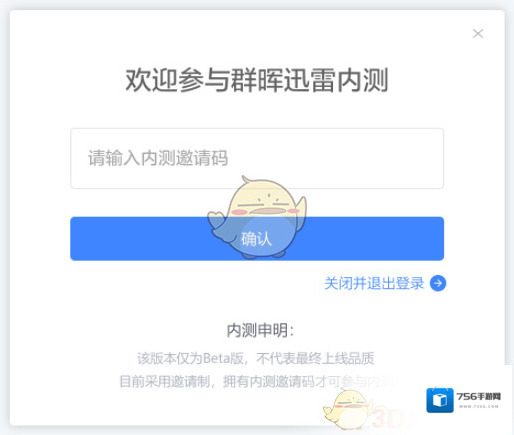Viewport: 514px width, 435px height.
Task: Click the text 拥有内测邀请码才可参与内测
Action: click(308, 381)
